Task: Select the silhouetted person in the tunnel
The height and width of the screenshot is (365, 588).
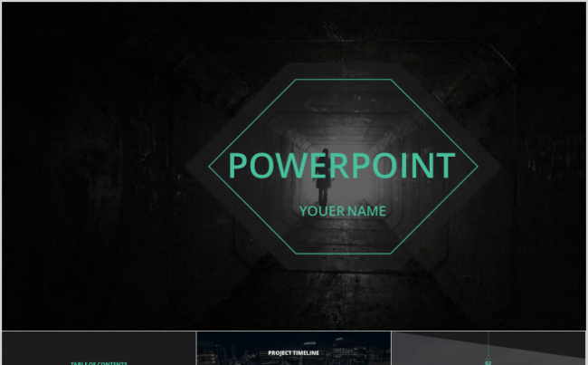Action: pos(323,177)
